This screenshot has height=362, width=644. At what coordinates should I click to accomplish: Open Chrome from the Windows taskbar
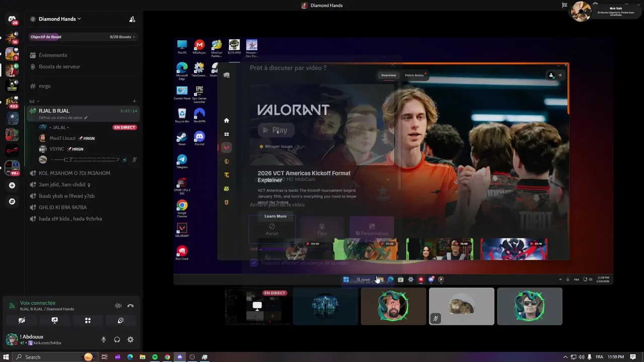(168, 357)
